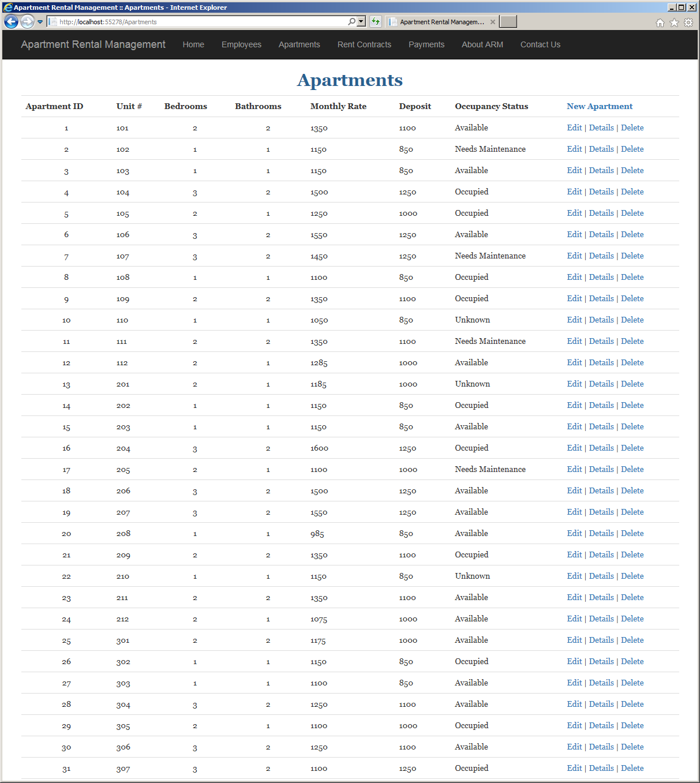The width and height of the screenshot is (700, 783).
Task: View Details for unit 208
Action: tap(601, 533)
